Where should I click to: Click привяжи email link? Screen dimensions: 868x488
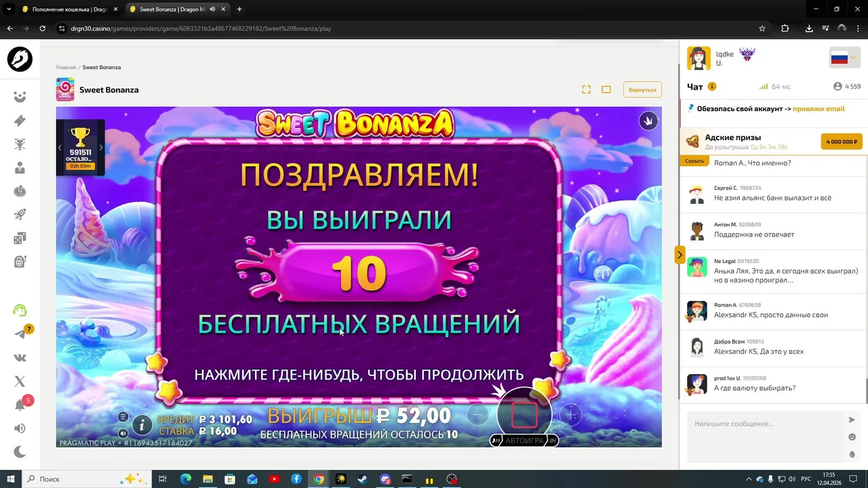[818, 108]
